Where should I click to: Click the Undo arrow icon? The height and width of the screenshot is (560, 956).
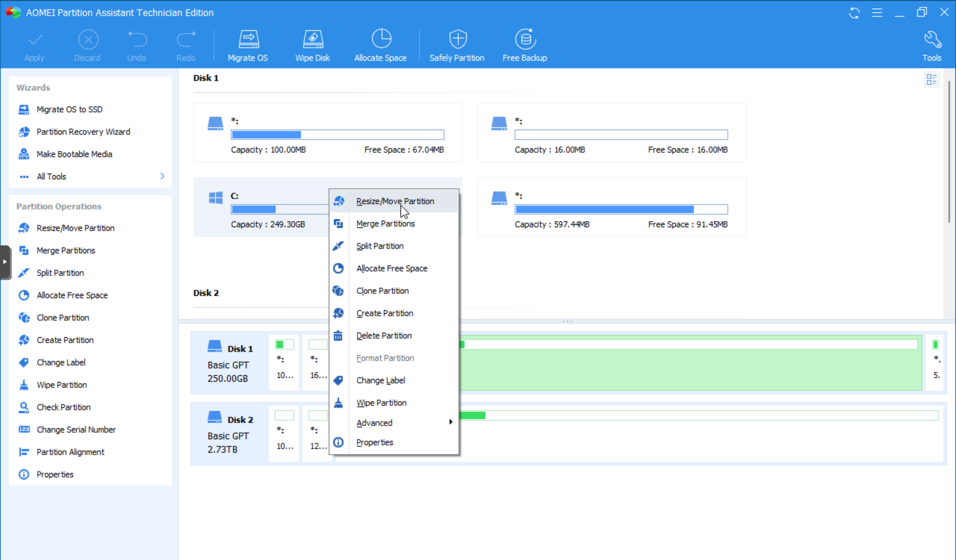(x=137, y=40)
